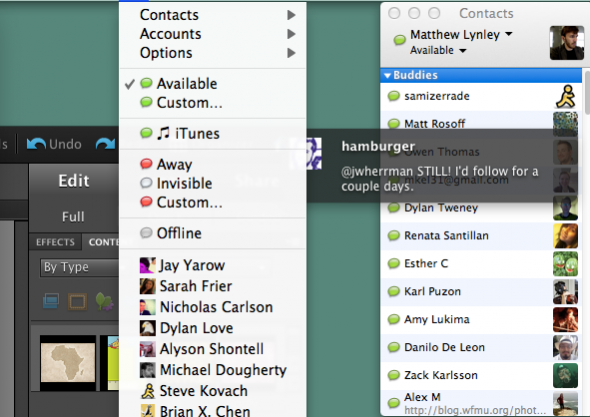Choose green Custom... available status
The height and width of the screenshot is (417, 590).
213,103
